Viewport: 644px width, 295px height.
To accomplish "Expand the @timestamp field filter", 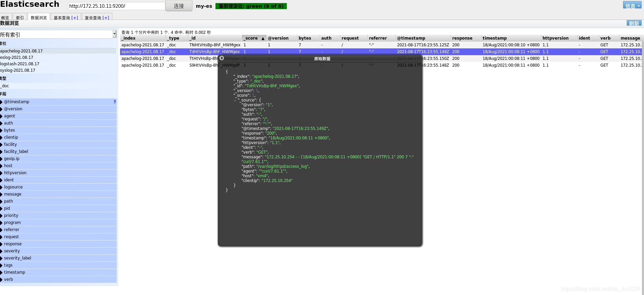I will (58, 102).
